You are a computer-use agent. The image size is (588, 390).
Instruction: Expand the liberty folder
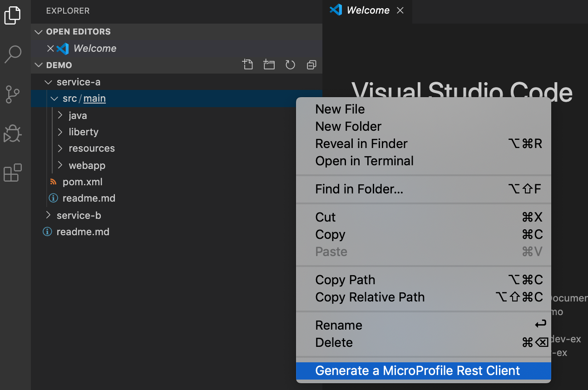[60, 132]
